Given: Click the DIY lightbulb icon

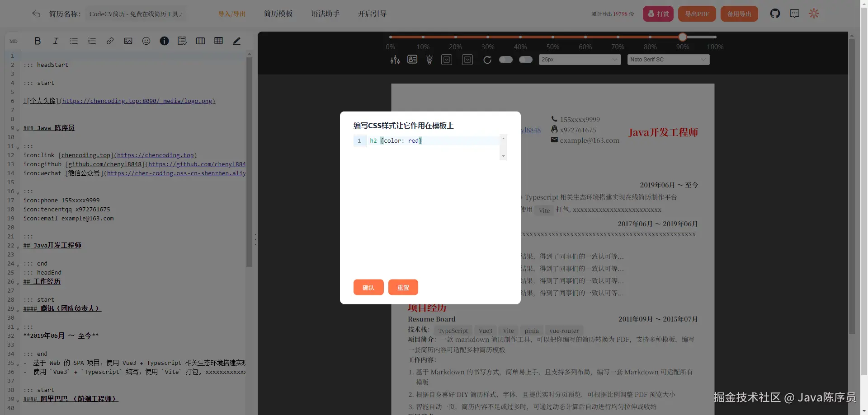Looking at the screenshot, I should 429,60.
